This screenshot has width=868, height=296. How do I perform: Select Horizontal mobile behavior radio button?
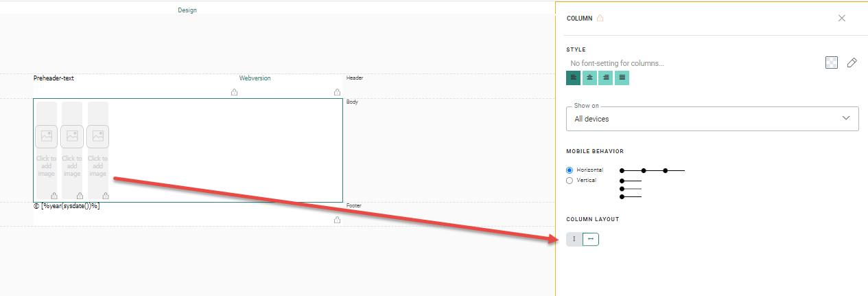pos(570,170)
